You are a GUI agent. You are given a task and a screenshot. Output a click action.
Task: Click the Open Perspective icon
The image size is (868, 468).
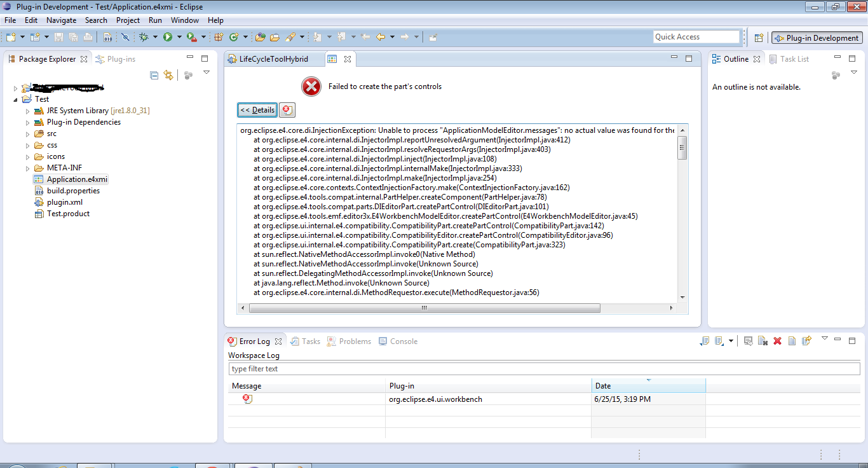(759, 38)
